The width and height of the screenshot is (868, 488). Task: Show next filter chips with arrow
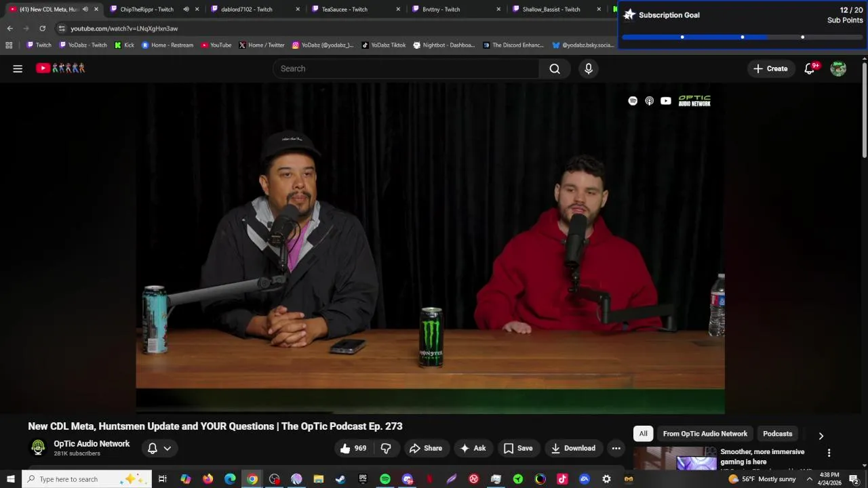point(821,436)
